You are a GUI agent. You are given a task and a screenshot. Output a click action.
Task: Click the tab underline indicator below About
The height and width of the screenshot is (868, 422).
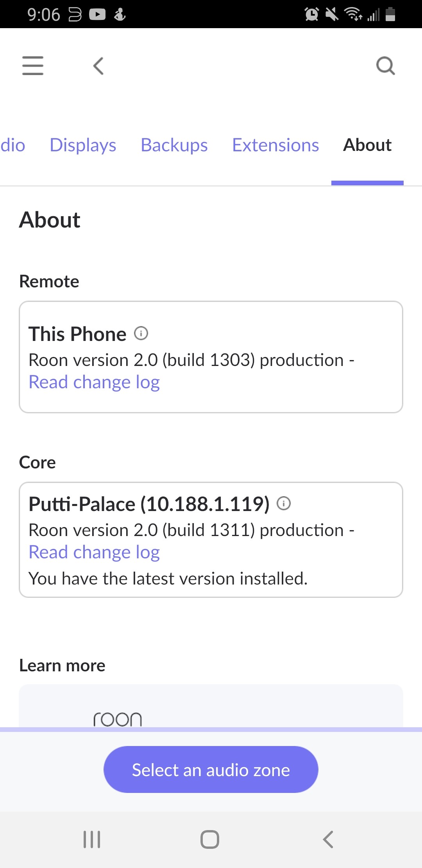pos(367,182)
